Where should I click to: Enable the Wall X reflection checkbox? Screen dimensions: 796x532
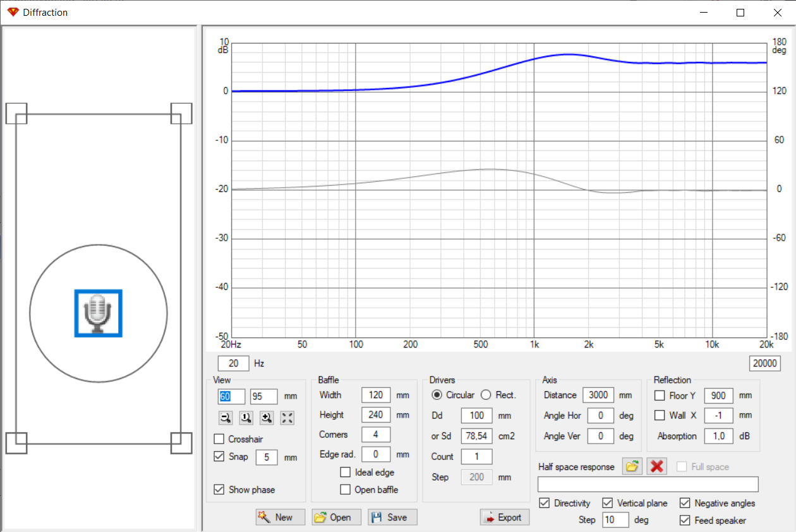click(660, 415)
